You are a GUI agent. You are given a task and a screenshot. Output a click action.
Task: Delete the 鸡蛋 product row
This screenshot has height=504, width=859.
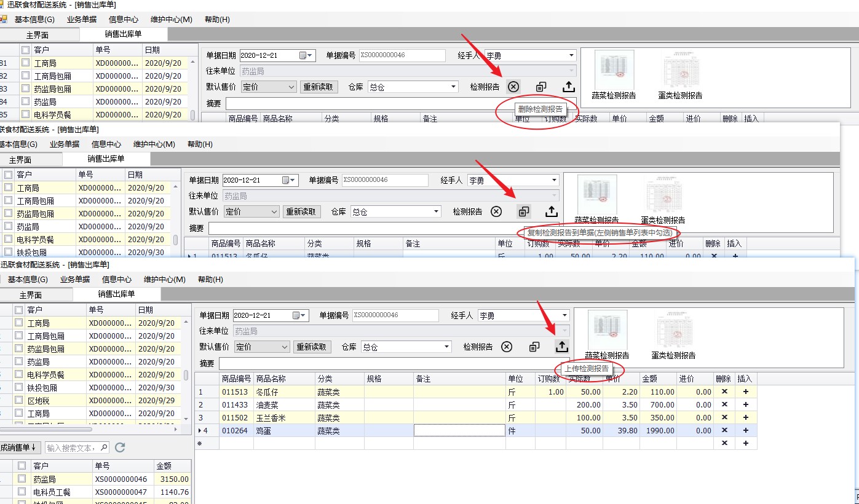(x=724, y=430)
